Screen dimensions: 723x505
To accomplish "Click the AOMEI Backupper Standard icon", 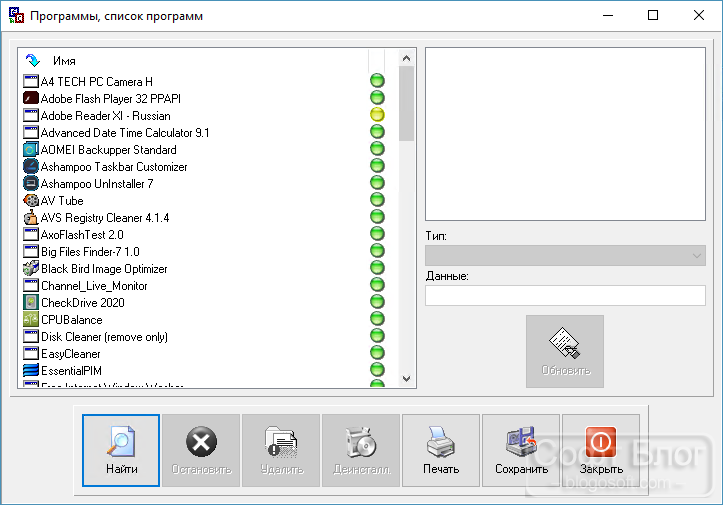I will coord(30,149).
